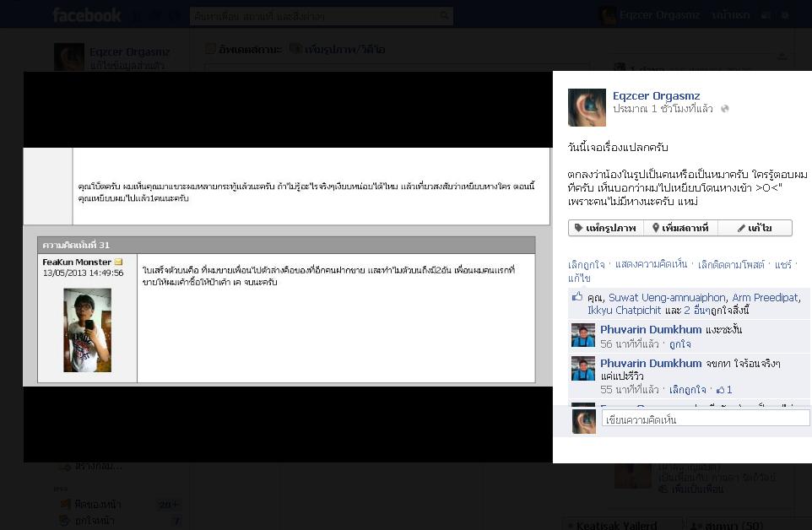Open Phuvarin Dumkhum's avatar on the first comment
Image resolution: width=812 pixels, height=530 pixels.
(x=582, y=335)
